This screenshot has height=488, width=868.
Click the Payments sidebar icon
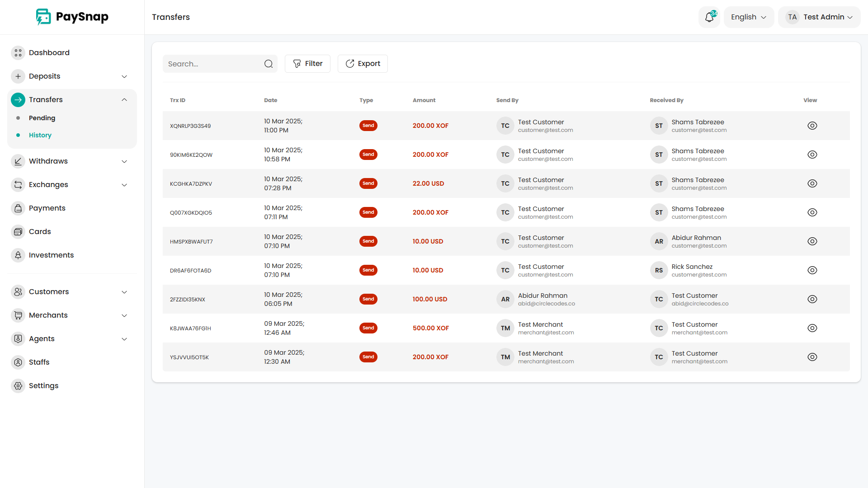point(18,208)
